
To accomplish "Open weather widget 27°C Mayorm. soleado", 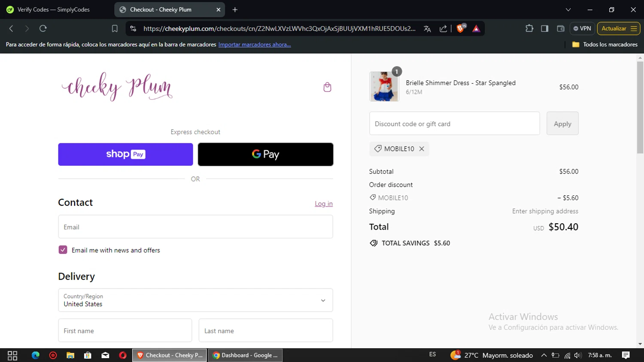I will tap(492, 355).
